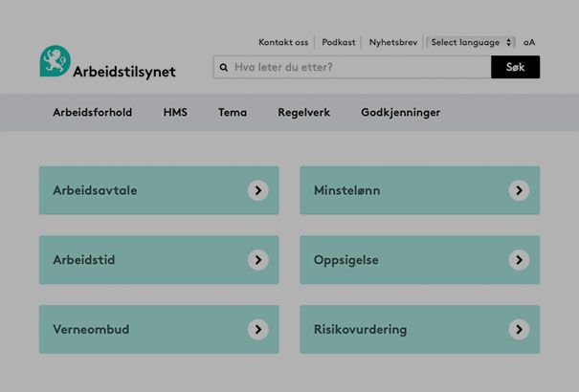Screen dimensions: 579x392
Task: Open the Risikovurdering card title
Action: pyautogui.click(x=360, y=329)
